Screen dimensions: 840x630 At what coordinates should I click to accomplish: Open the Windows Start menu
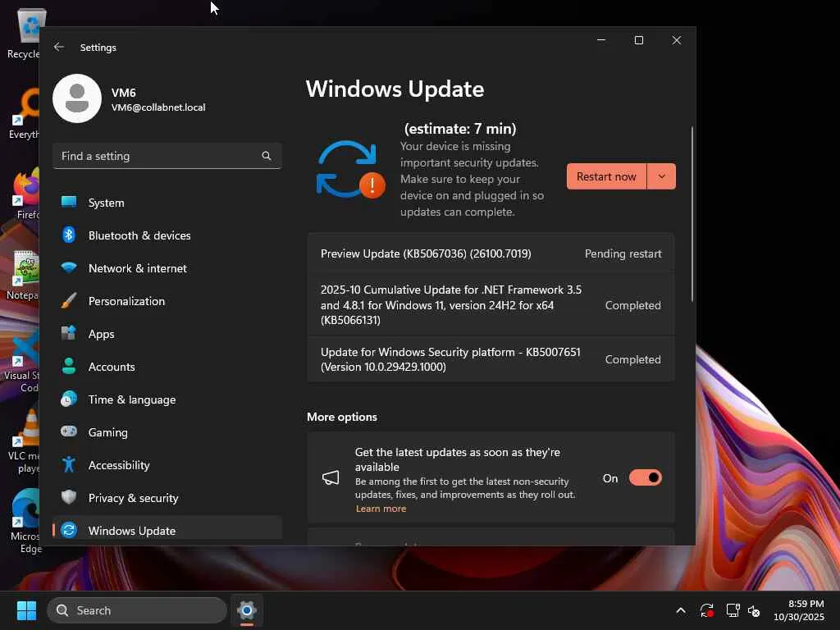tap(26, 610)
